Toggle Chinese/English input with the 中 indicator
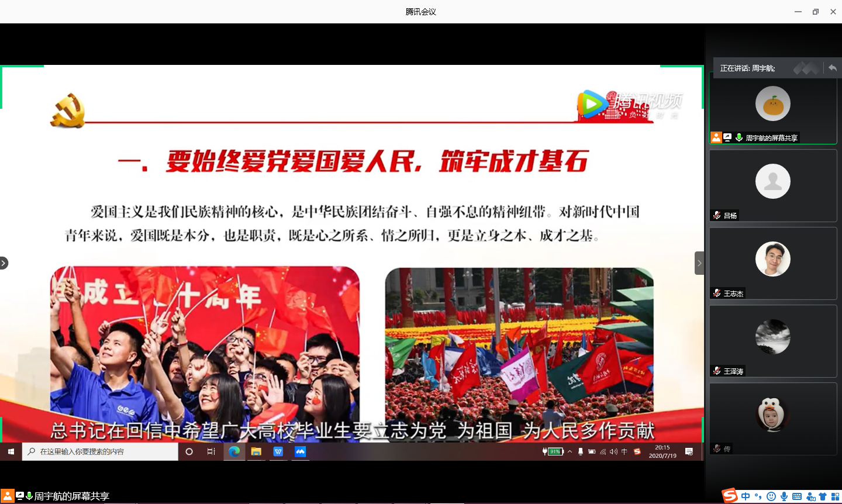This screenshot has width=842, height=504. coord(624,451)
